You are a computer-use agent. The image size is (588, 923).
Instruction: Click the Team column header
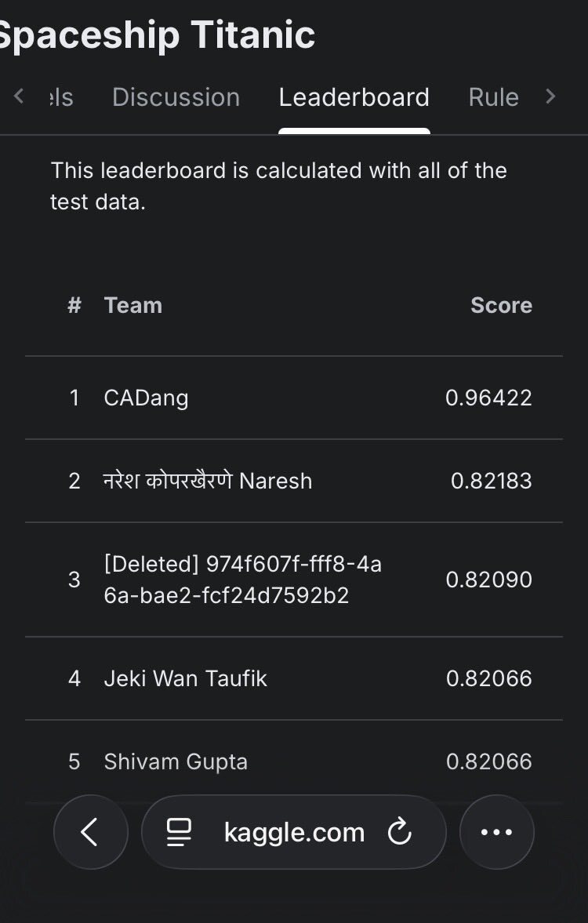[x=132, y=305]
